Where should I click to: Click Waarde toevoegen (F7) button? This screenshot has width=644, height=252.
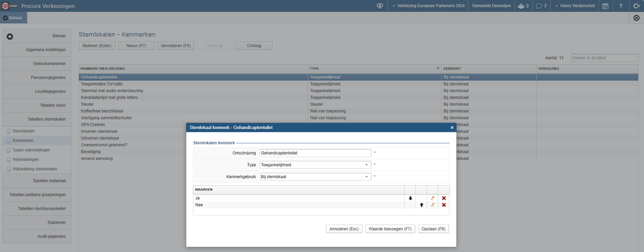pyautogui.click(x=390, y=229)
